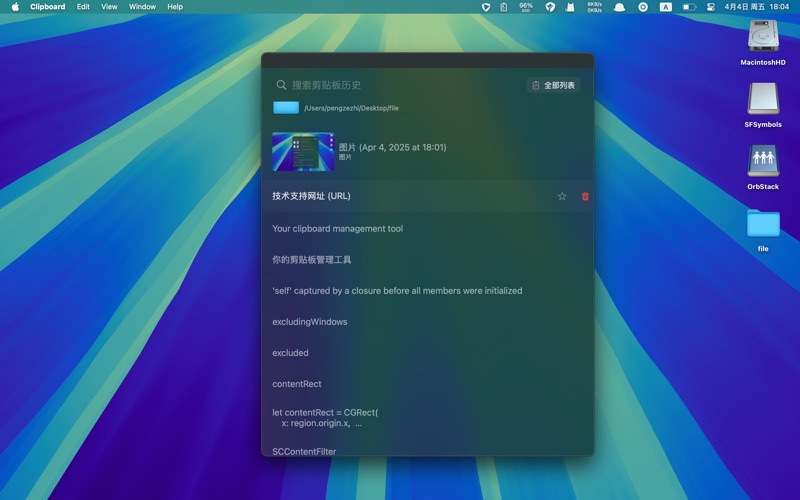Open Control Center from menu bar

[710, 7]
